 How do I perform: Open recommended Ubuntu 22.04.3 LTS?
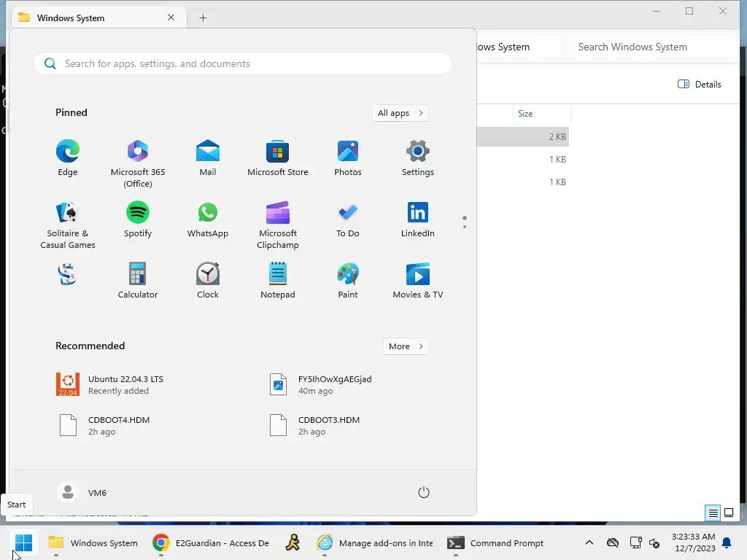tap(110, 385)
